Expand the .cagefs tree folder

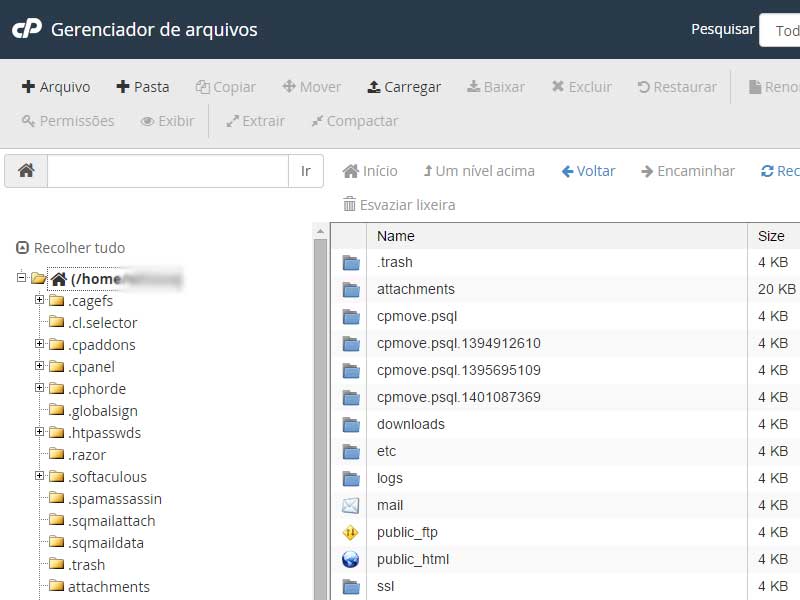[39, 299]
